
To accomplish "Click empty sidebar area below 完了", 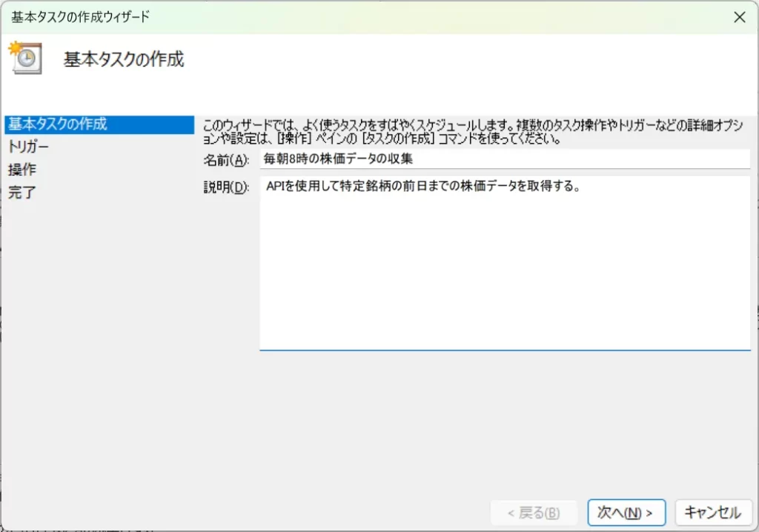I will [x=96, y=333].
